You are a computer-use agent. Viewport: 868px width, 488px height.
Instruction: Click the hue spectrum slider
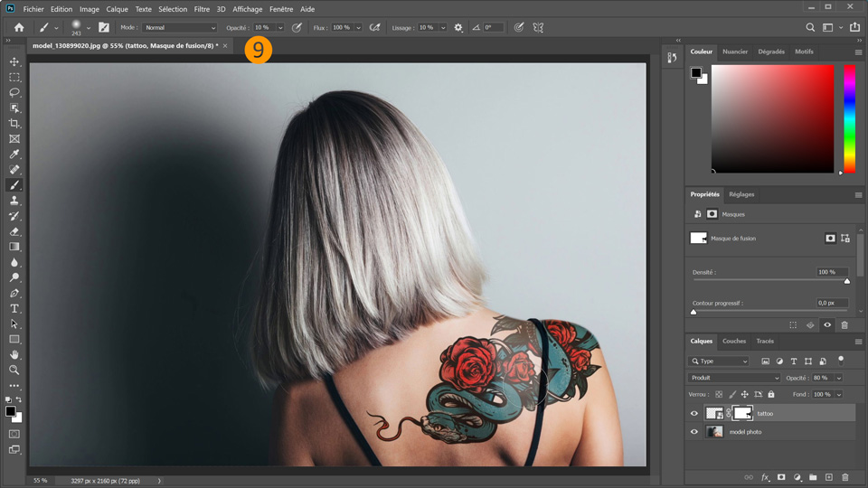coord(849,118)
